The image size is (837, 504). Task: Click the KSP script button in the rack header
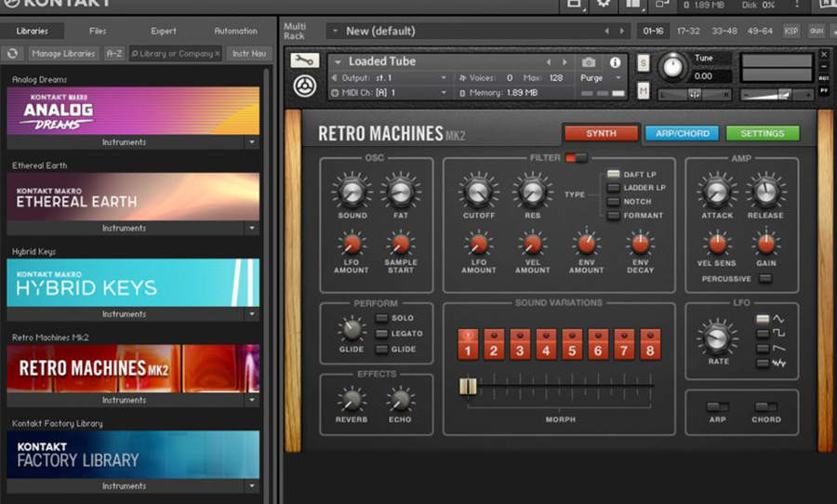pyautogui.click(x=790, y=31)
